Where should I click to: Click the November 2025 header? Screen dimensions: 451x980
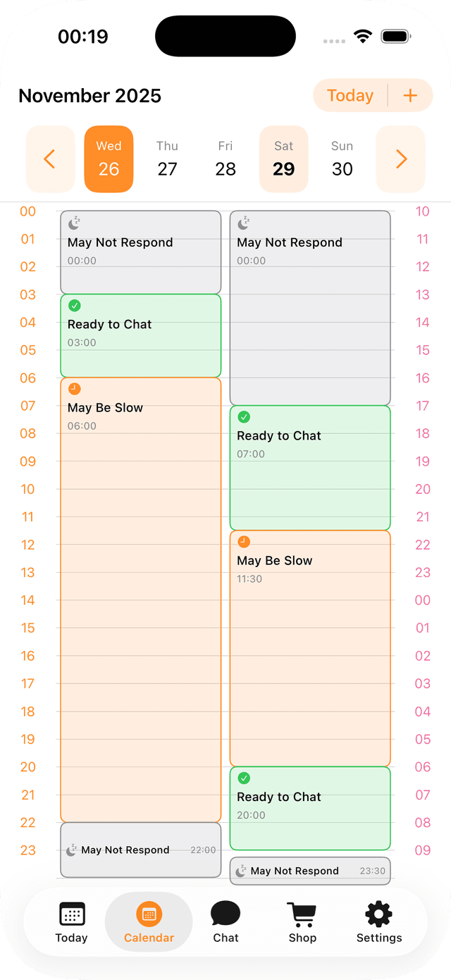[x=89, y=95]
